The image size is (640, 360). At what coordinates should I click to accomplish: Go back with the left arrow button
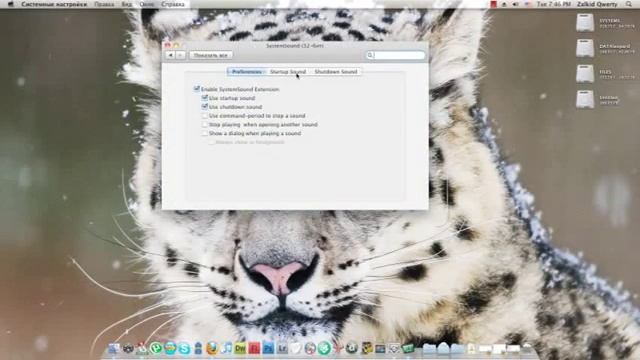coord(171,55)
